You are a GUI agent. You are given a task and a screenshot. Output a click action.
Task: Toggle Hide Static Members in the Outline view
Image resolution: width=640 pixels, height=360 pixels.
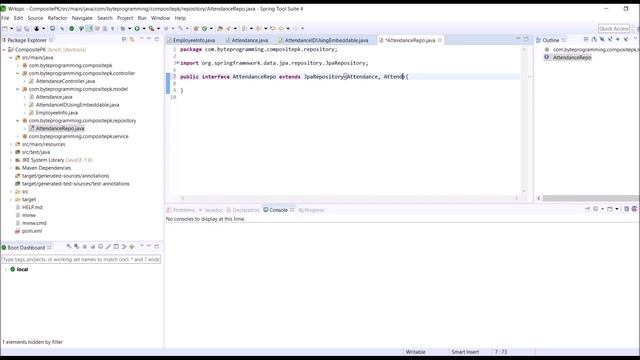[x=610, y=40]
